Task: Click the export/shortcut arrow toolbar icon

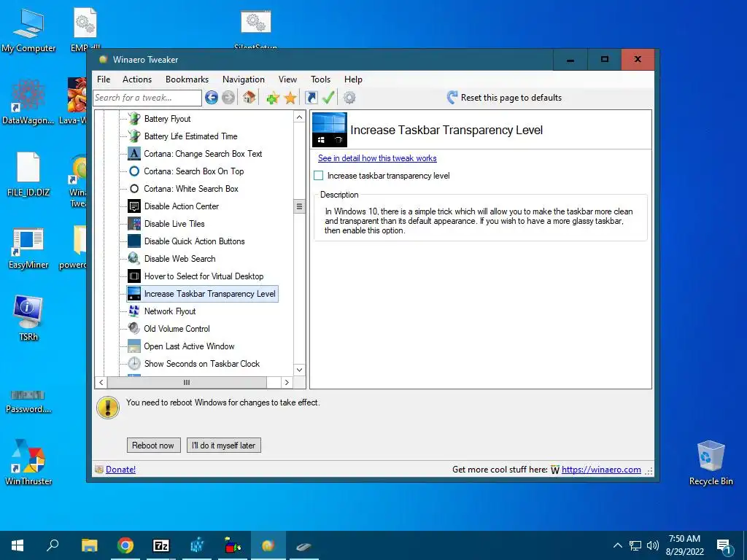Action: click(x=311, y=98)
